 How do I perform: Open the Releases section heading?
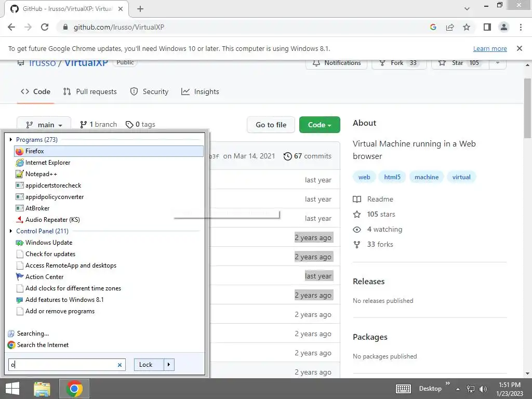coord(369,281)
